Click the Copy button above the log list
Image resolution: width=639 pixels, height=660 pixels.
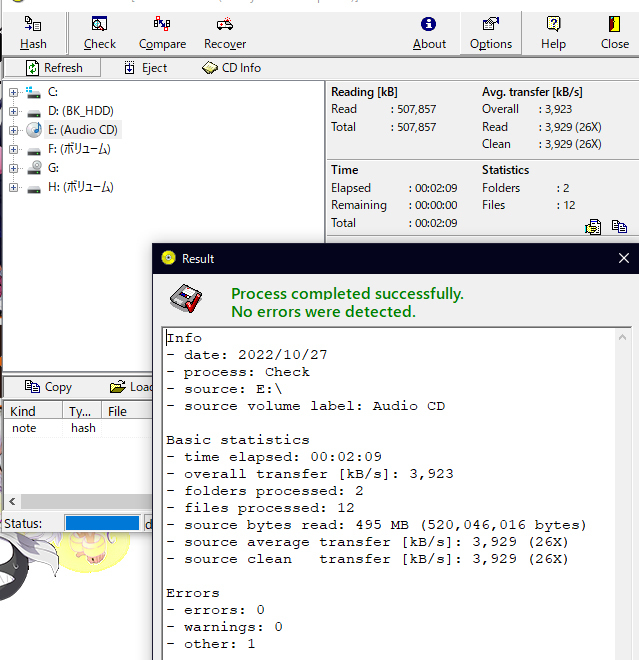(47, 387)
